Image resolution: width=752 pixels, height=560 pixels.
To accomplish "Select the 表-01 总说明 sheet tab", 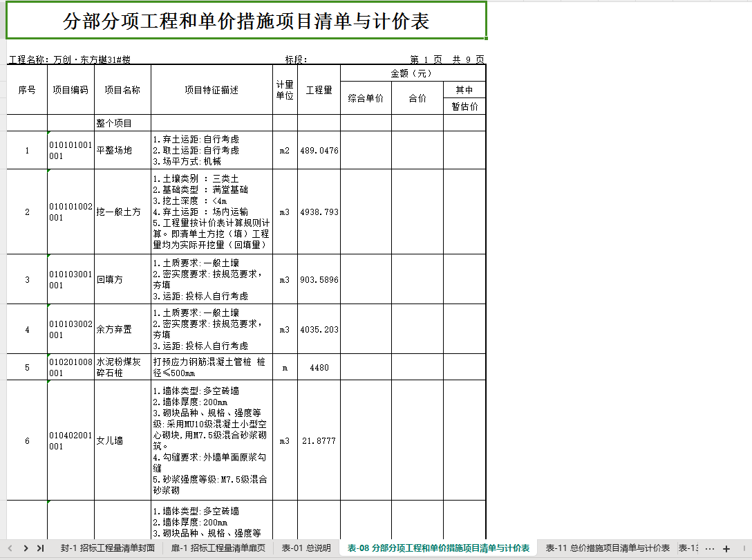I will (x=306, y=548).
